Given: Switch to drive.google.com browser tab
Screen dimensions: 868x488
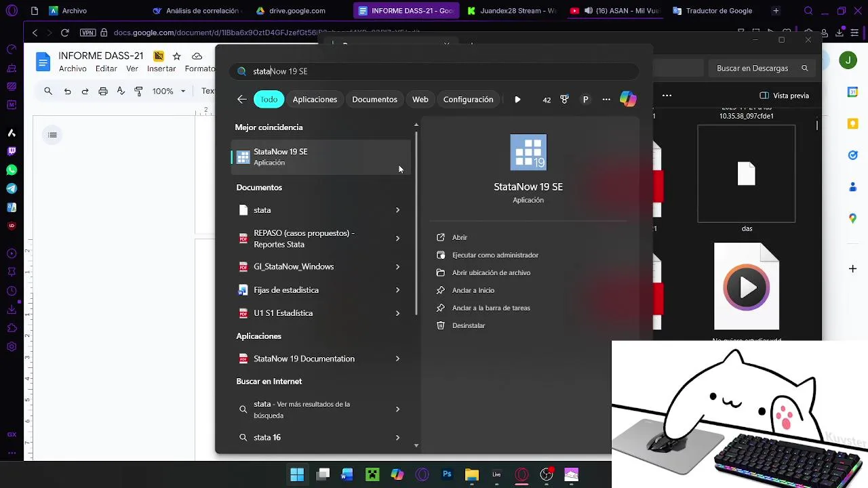Looking at the screenshot, I should click(292, 11).
